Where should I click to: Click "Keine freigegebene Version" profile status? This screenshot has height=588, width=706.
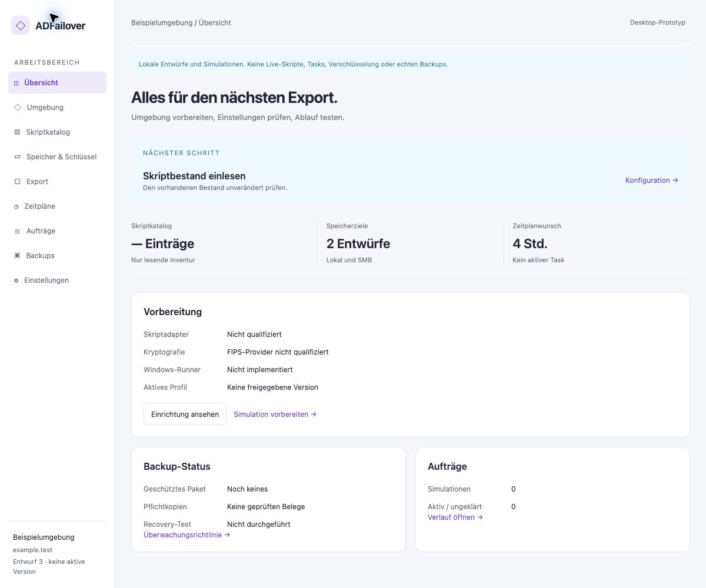[x=272, y=387]
